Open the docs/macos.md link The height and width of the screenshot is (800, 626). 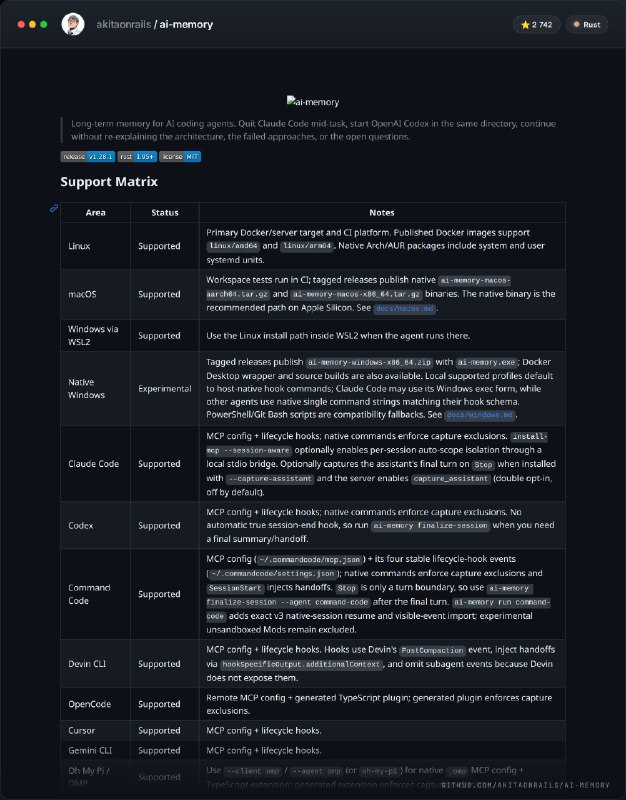pos(405,308)
